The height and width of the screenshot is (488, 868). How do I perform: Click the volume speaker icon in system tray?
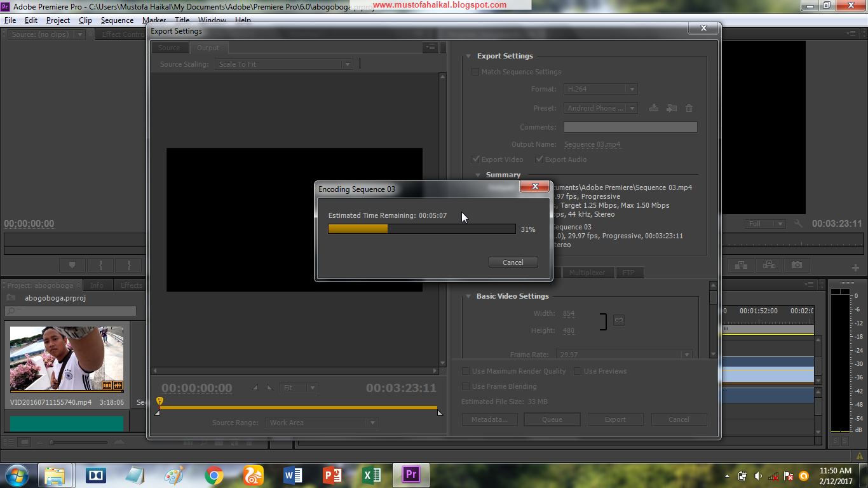pyautogui.click(x=758, y=476)
